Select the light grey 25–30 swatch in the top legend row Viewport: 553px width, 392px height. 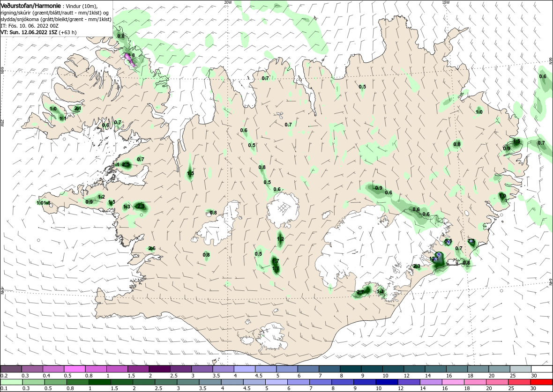(521, 369)
